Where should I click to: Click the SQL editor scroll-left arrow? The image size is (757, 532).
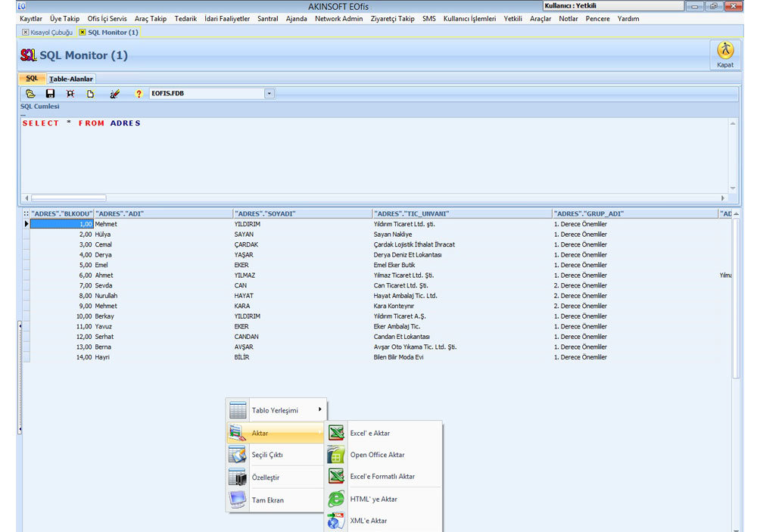[x=26, y=198]
